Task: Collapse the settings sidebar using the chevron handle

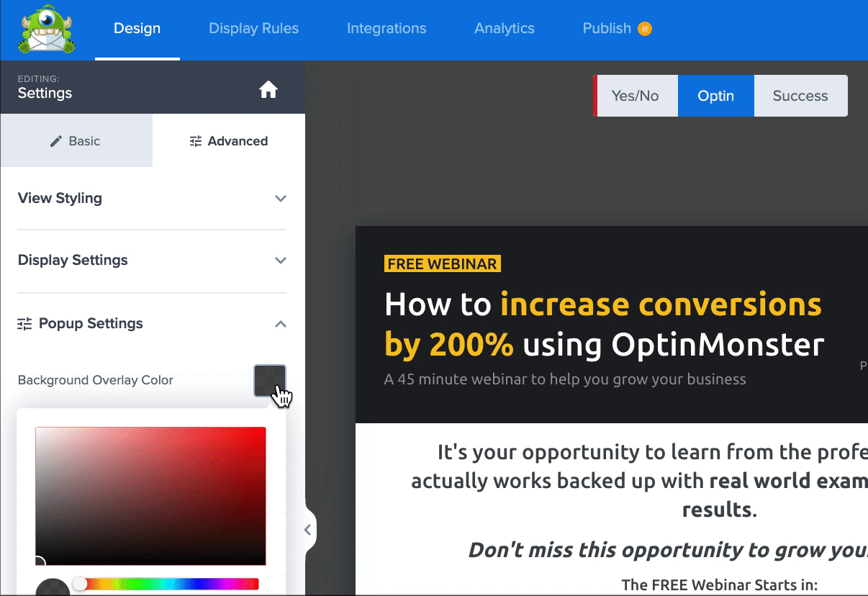Action: [x=308, y=529]
